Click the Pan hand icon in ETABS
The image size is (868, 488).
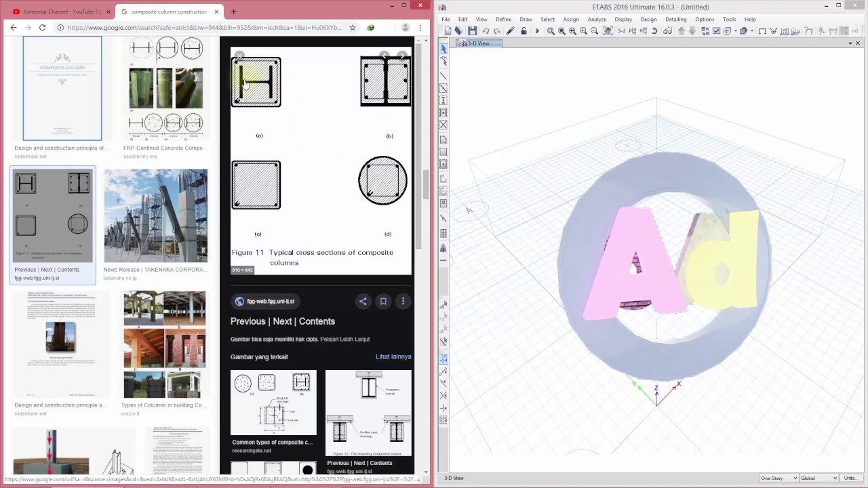click(608, 31)
